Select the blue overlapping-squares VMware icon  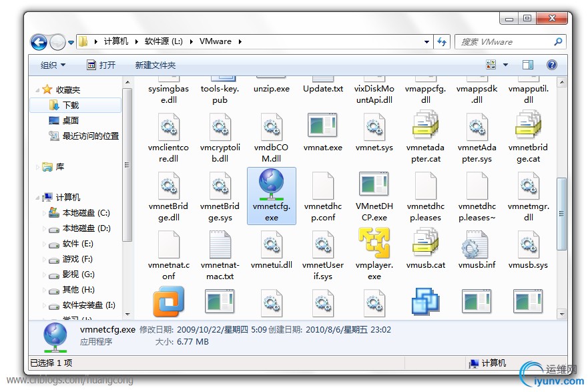(x=425, y=301)
